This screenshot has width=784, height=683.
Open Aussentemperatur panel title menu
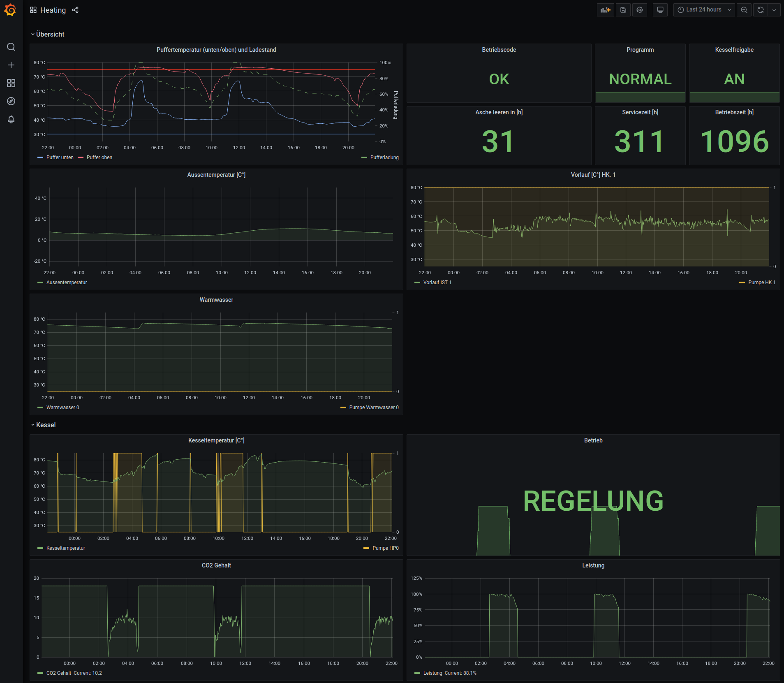(x=216, y=175)
